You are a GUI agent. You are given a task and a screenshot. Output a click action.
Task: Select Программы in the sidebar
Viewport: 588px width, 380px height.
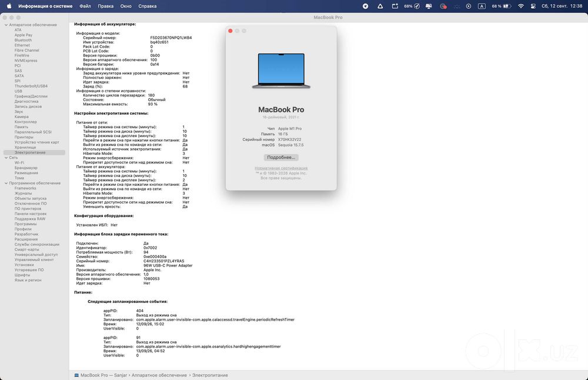coord(25,224)
